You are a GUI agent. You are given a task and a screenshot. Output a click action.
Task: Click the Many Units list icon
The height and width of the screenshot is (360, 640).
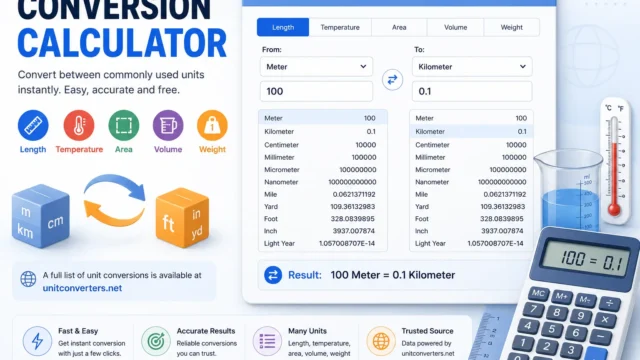267,341
